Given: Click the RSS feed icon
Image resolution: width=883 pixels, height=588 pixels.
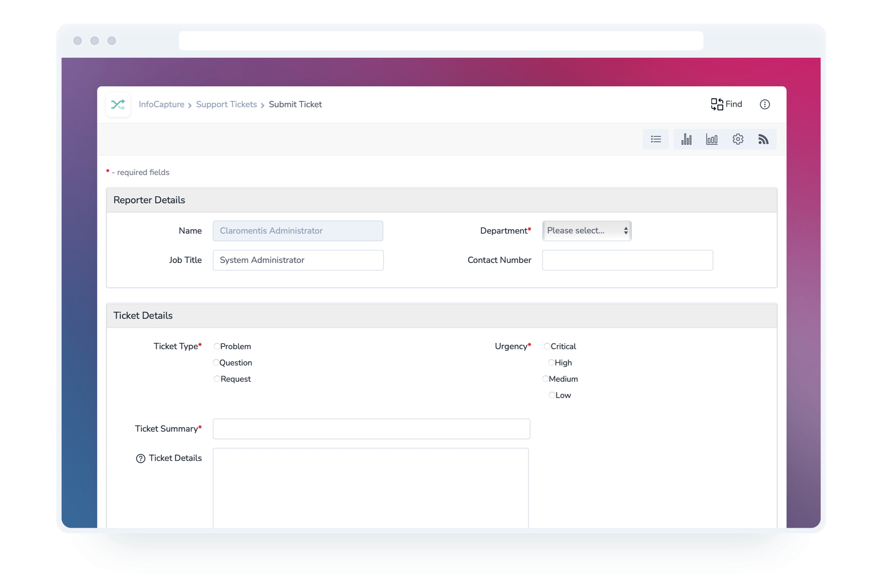Looking at the screenshot, I should click(x=764, y=139).
